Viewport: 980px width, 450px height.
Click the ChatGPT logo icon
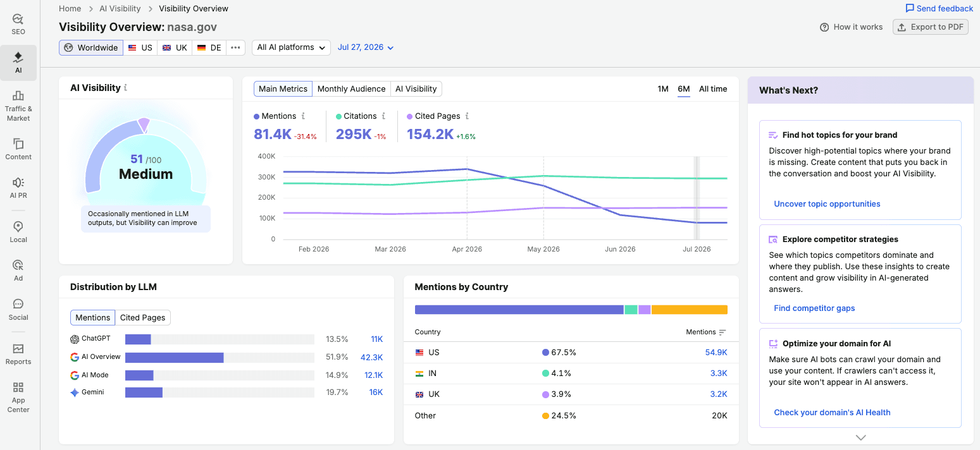click(x=75, y=339)
